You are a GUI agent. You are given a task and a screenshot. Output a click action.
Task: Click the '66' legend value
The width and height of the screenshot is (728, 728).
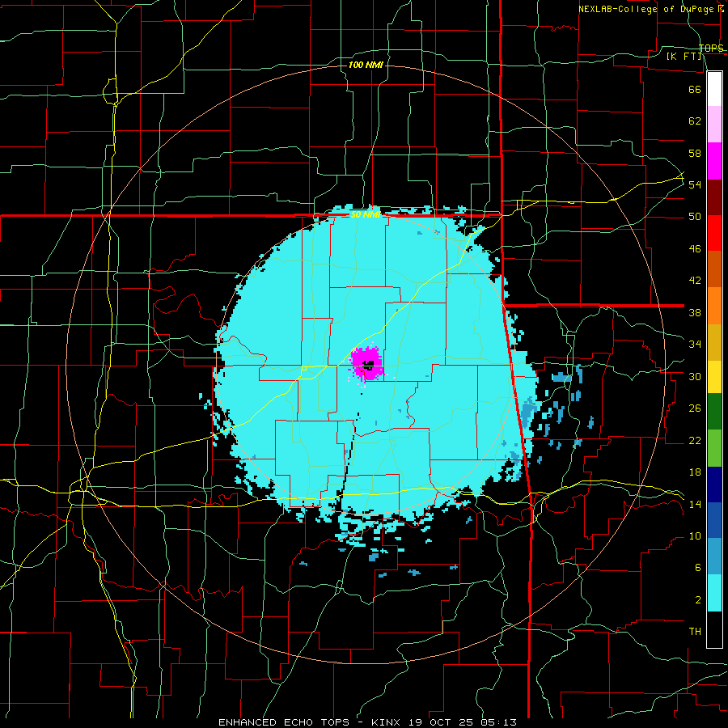click(x=695, y=89)
